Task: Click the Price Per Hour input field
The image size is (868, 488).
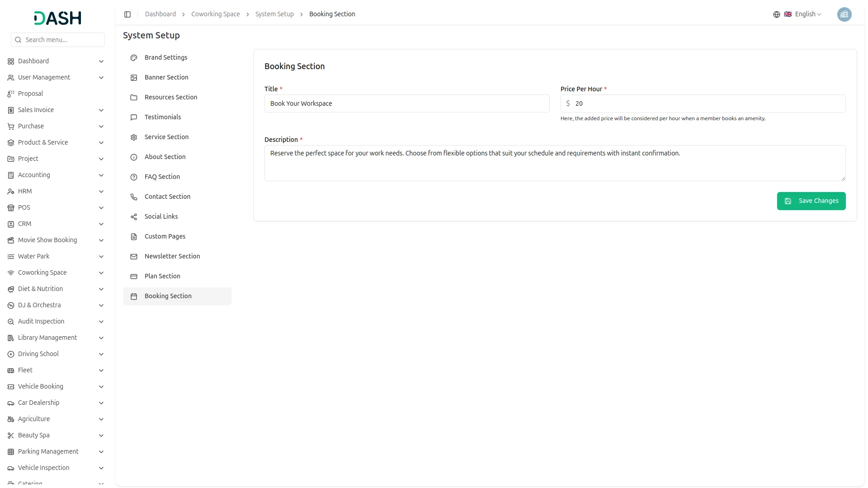Action: [x=708, y=103]
